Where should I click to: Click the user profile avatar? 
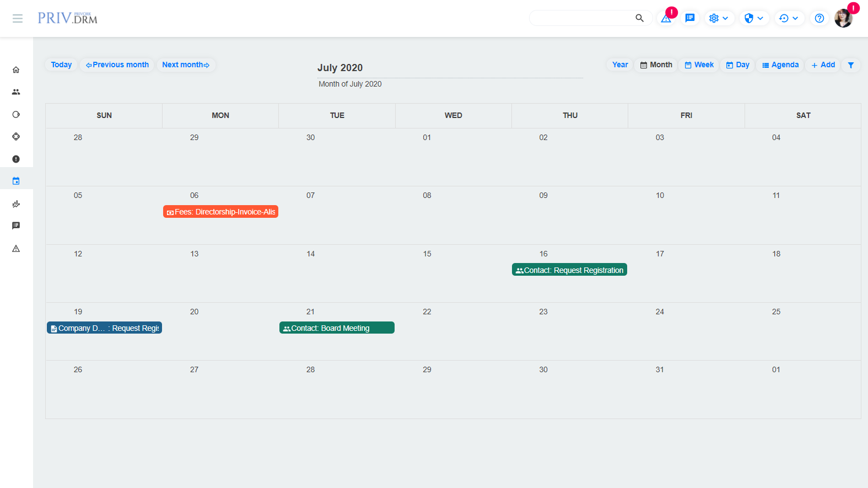(843, 18)
